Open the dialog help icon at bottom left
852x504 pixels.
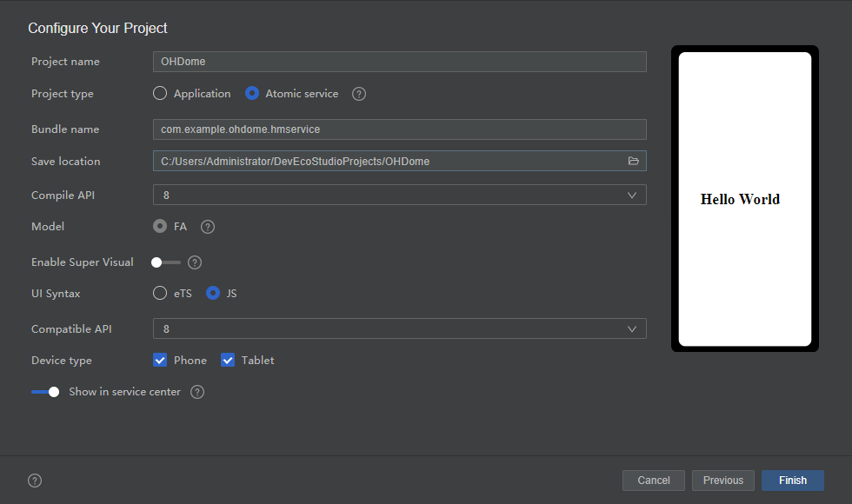(35, 481)
